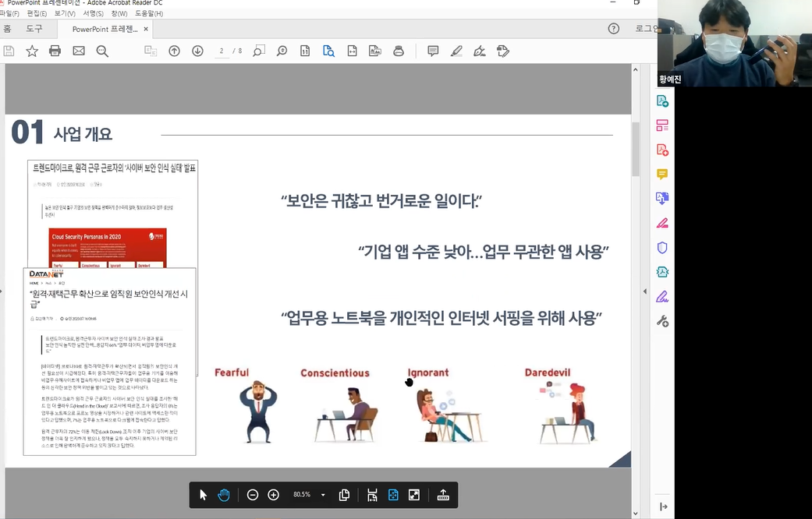Open the Fill & Sign tool in sidebar
The width and height of the screenshot is (812, 519).
(x=662, y=296)
